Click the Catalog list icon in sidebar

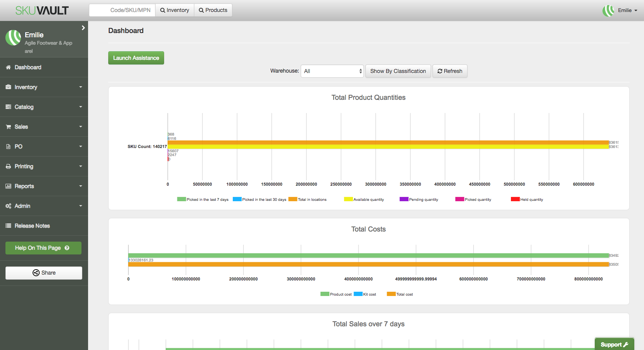point(8,107)
